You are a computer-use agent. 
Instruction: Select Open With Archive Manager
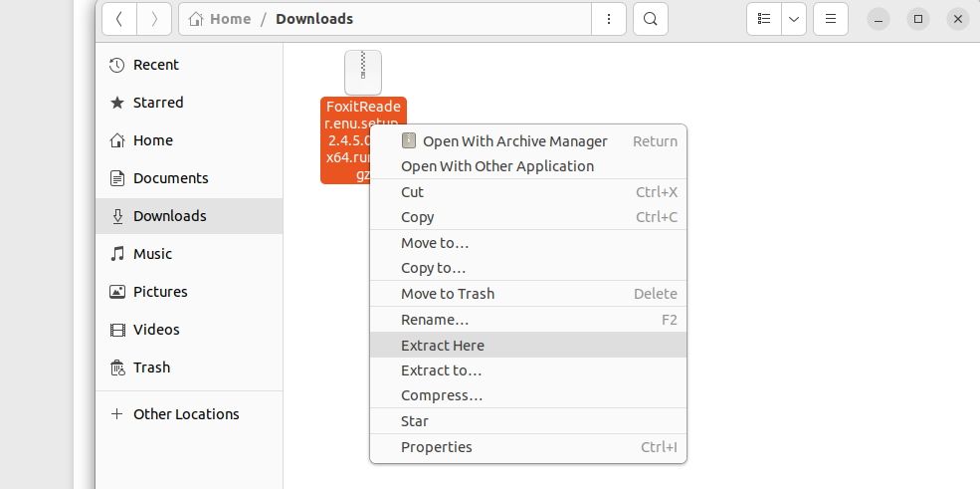point(514,141)
